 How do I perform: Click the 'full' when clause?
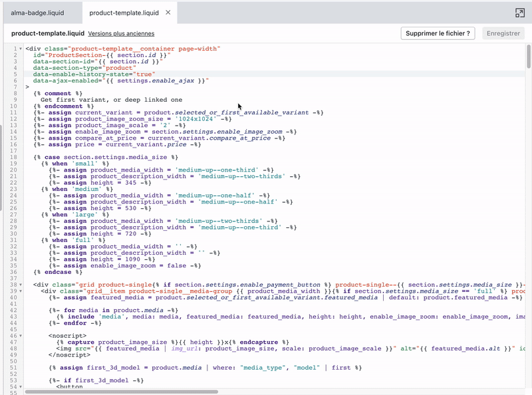[73, 240]
